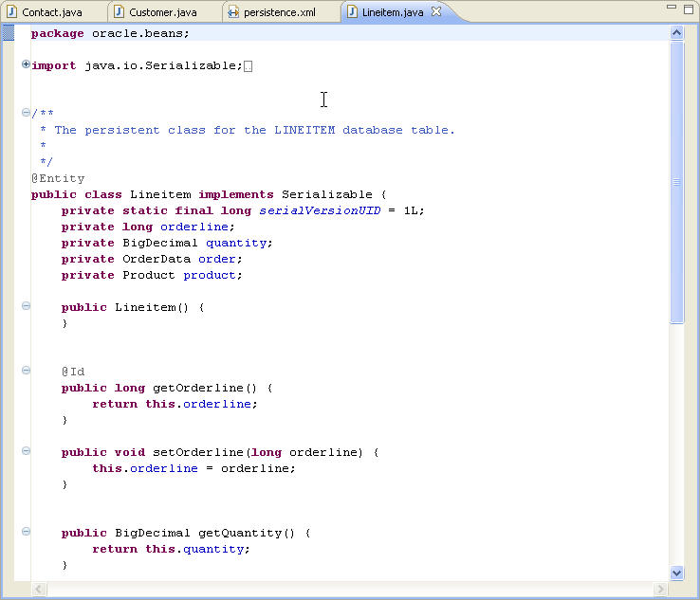
Task: Select the Lineitem.java tab
Action: 393,12
